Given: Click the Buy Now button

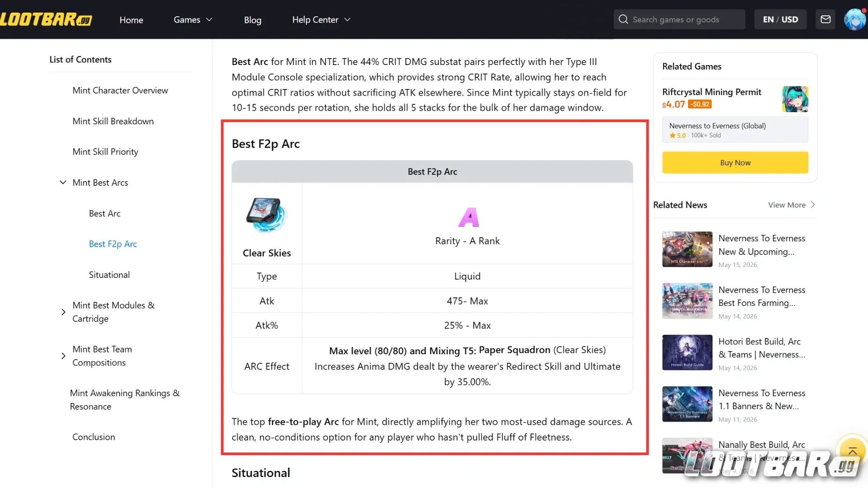Looking at the screenshot, I should coord(735,163).
